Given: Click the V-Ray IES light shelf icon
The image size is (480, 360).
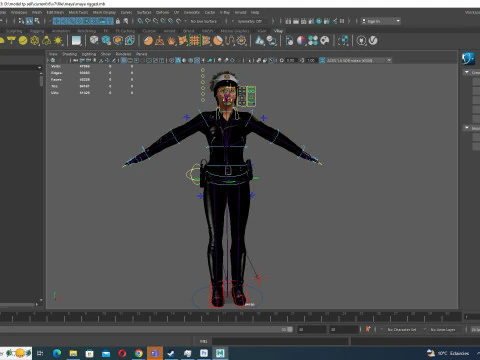Looking at the screenshot, I should (46, 41).
